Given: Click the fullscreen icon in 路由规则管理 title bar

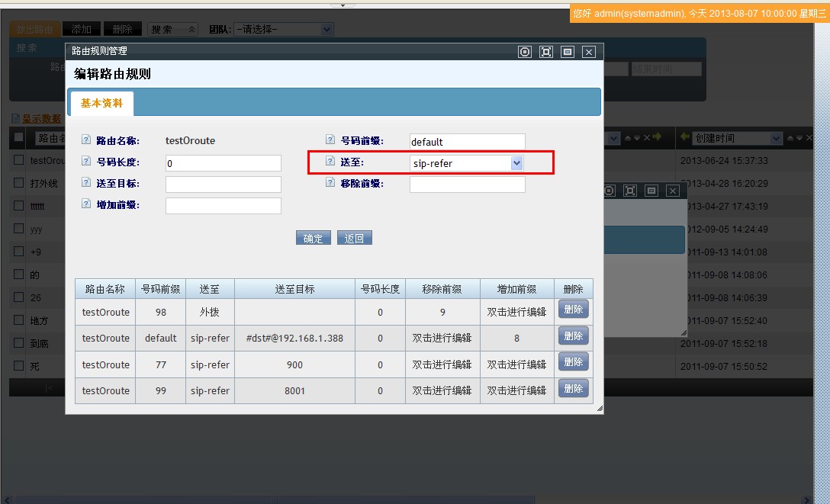Looking at the screenshot, I should [x=545, y=52].
